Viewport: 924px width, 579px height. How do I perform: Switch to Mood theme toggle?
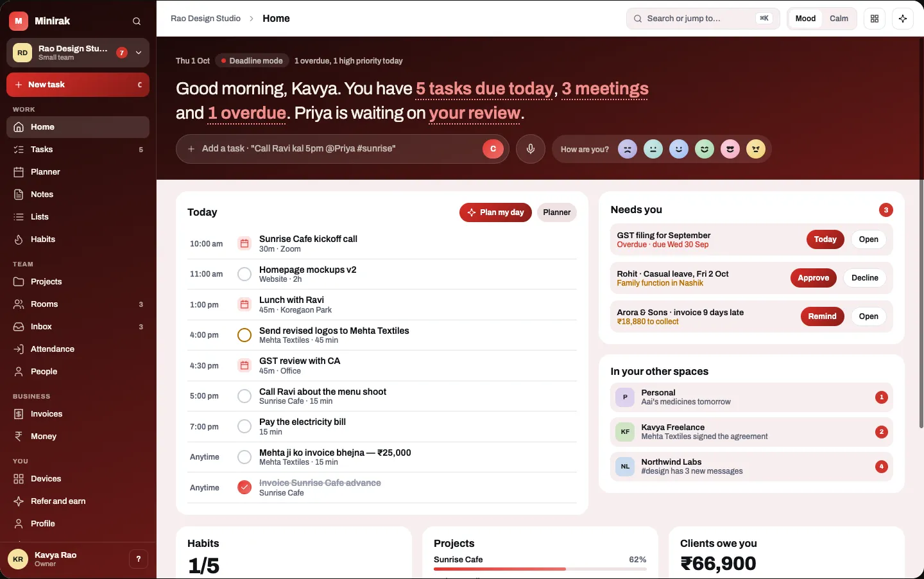[805, 19]
